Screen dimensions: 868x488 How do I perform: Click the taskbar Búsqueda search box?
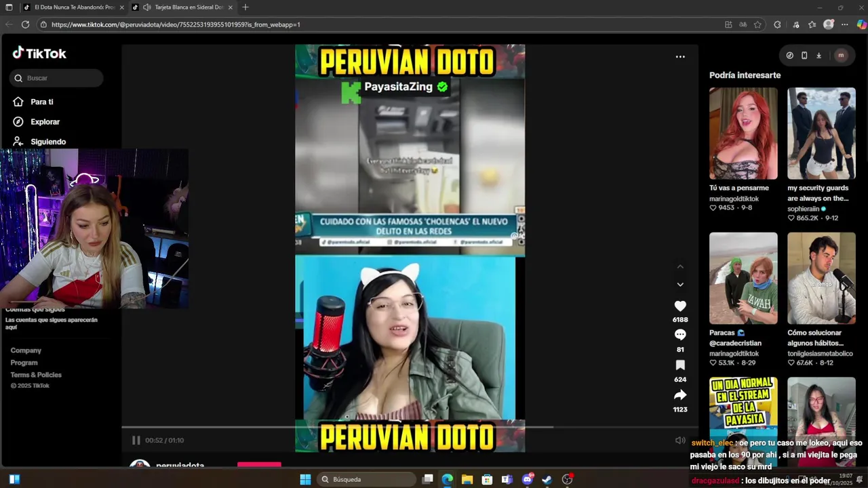tap(366, 479)
